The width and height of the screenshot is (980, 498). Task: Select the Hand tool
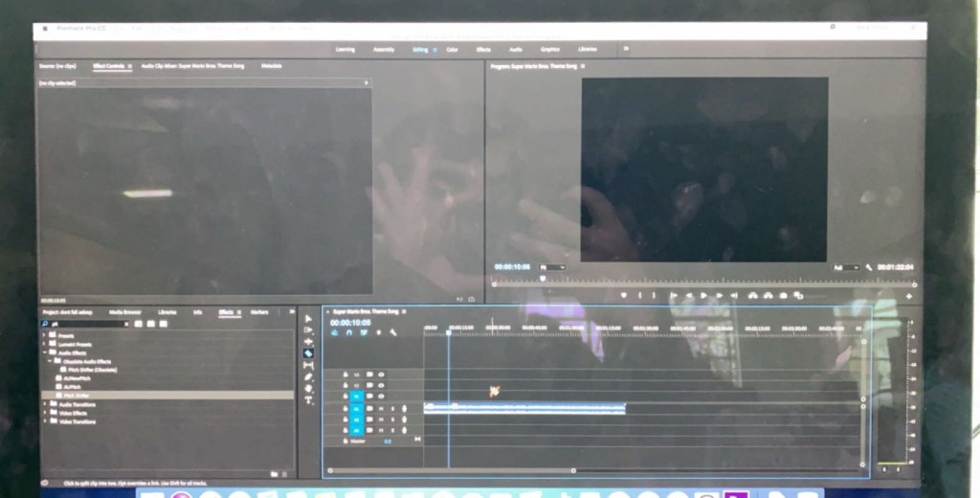308,388
